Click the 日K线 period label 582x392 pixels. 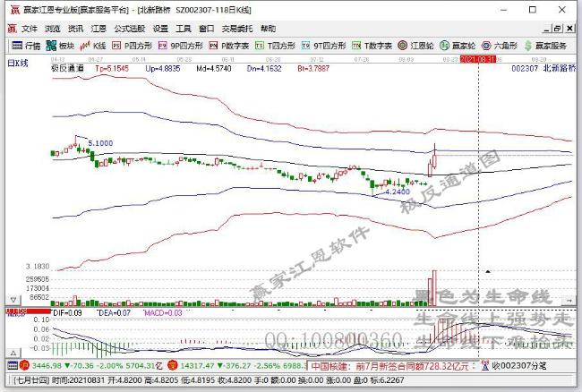(18, 63)
